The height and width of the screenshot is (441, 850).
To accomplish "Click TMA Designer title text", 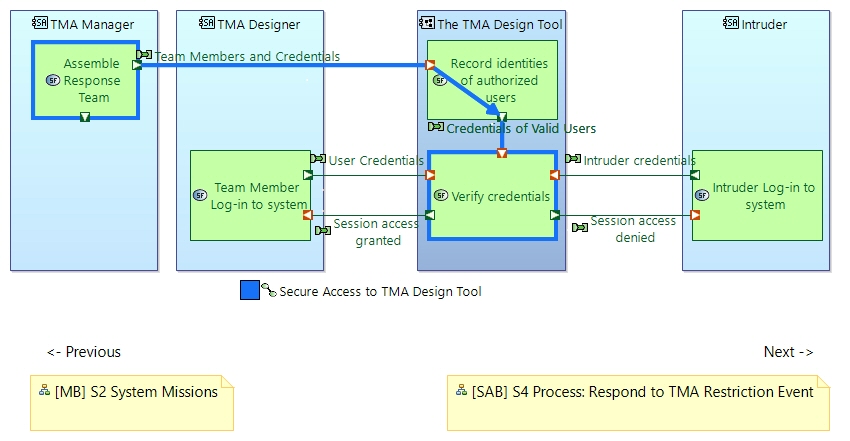I will [259, 24].
